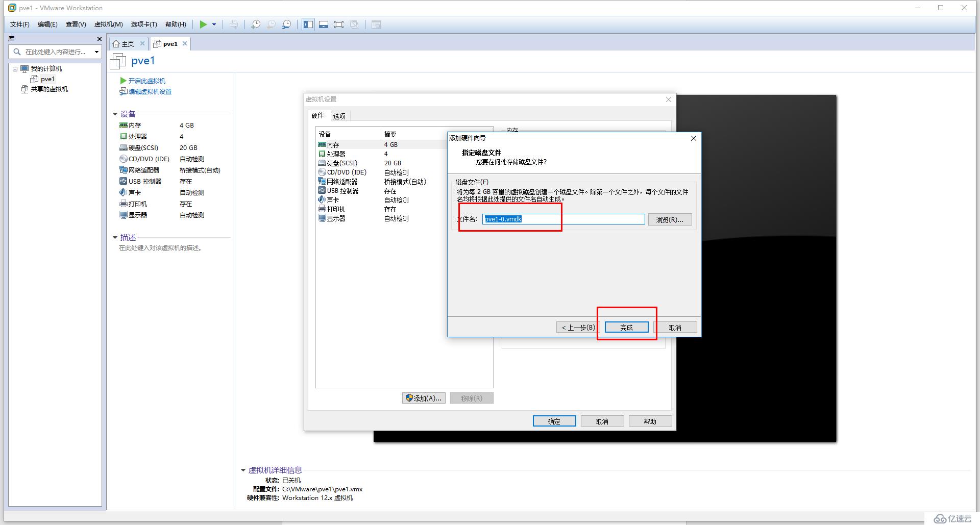Viewport: 980px width, 525px height.
Task: Click 浏览(R)... button in wizard
Action: coord(670,219)
